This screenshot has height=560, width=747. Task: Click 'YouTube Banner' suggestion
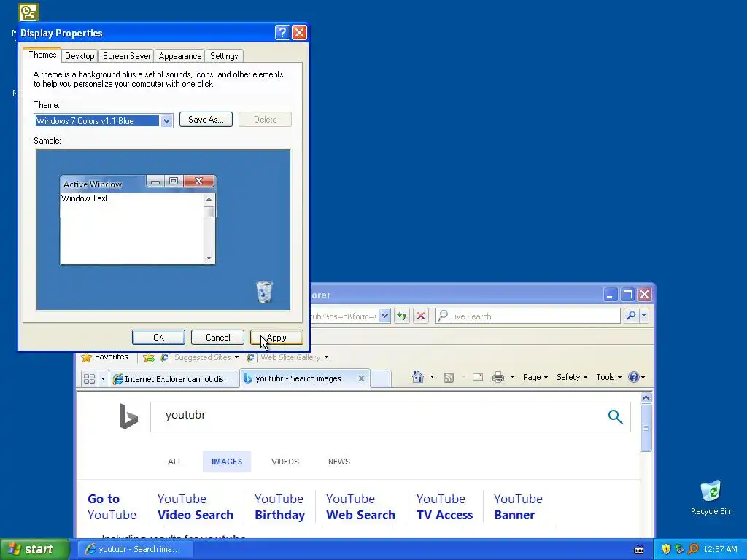pyautogui.click(x=518, y=507)
